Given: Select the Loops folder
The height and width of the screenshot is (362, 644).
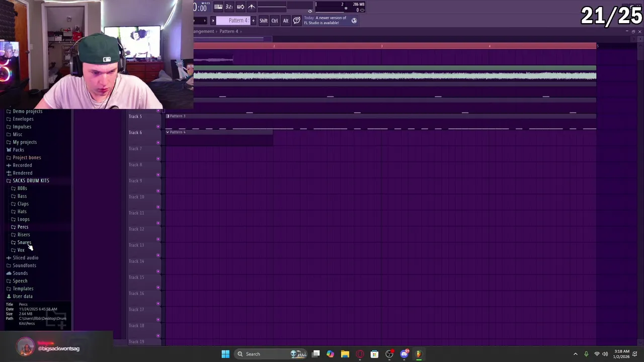Looking at the screenshot, I should tap(20, 219).
